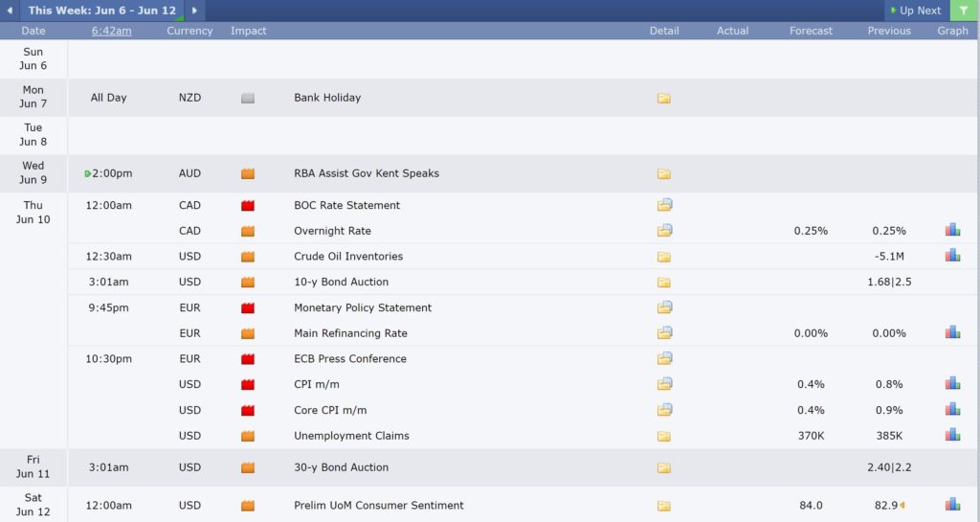Jump to Up Next event
This screenshot has width=980, height=522.
click(916, 11)
